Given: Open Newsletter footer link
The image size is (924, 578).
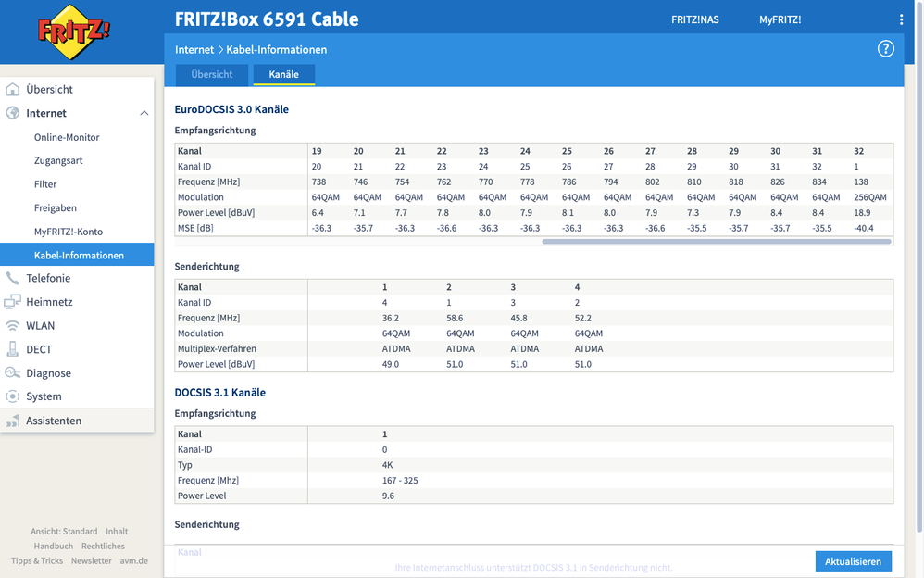Looking at the screenshot, I should pyautogui.click(x=92, y=561).
